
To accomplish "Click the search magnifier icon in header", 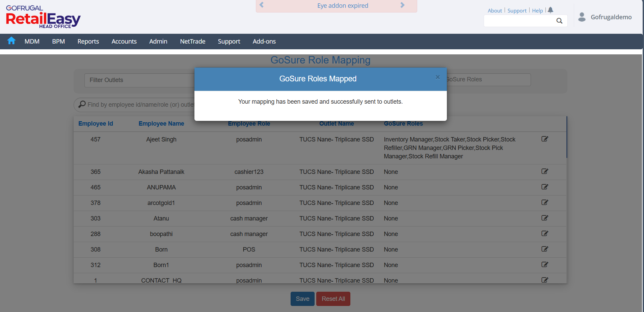I will [559, 21].
